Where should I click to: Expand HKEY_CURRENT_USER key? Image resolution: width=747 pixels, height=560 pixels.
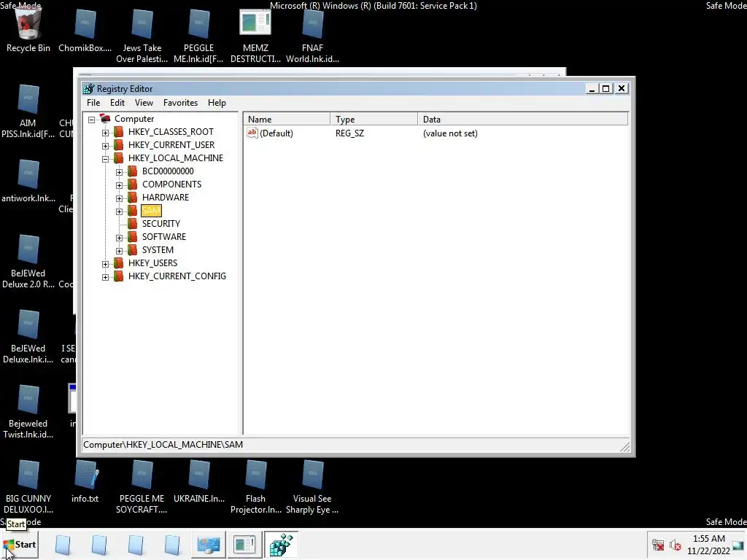[105, 146]
